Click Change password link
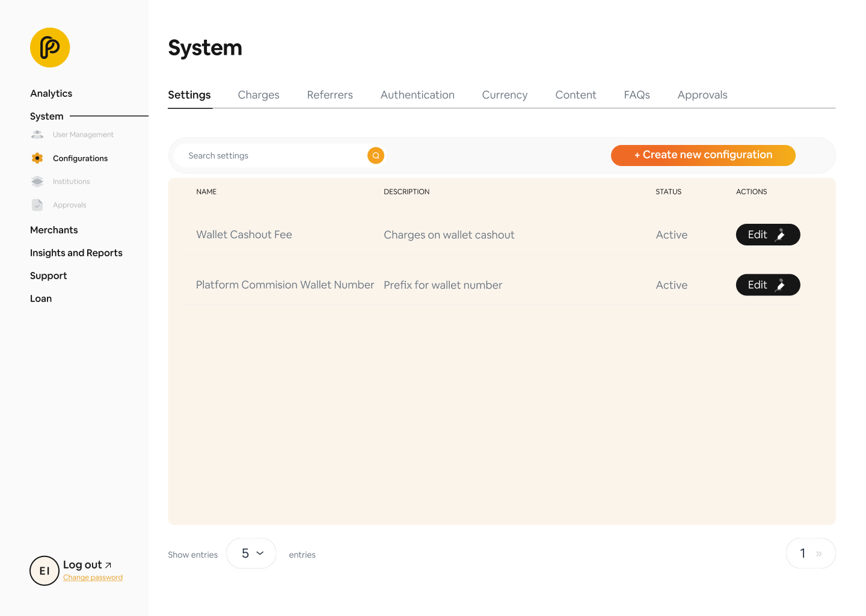Screen dimensions: 866x616 coord(93,577)
